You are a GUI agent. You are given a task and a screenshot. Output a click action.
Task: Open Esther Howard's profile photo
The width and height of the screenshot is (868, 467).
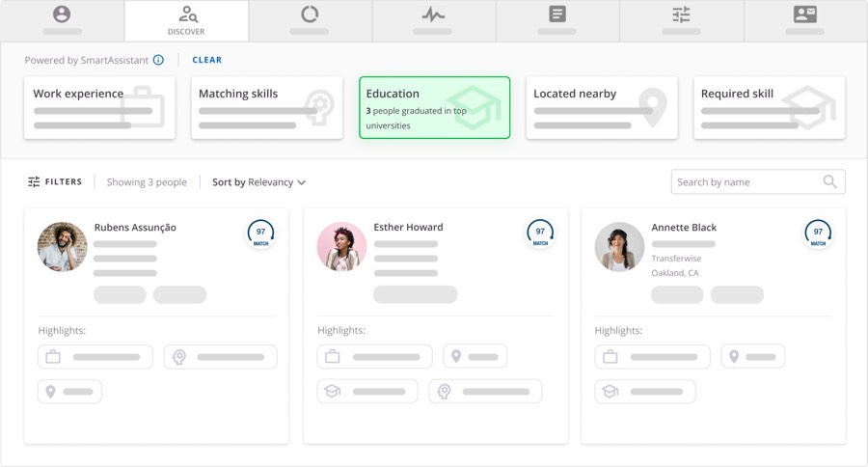point(341,246)
